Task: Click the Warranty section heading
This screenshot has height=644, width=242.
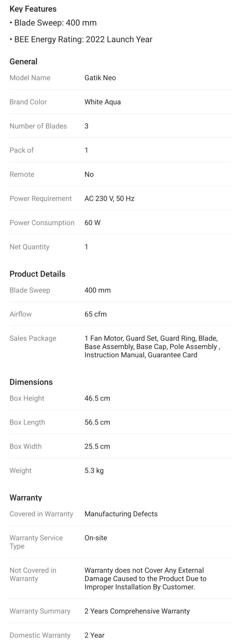Action: [26, 497]
